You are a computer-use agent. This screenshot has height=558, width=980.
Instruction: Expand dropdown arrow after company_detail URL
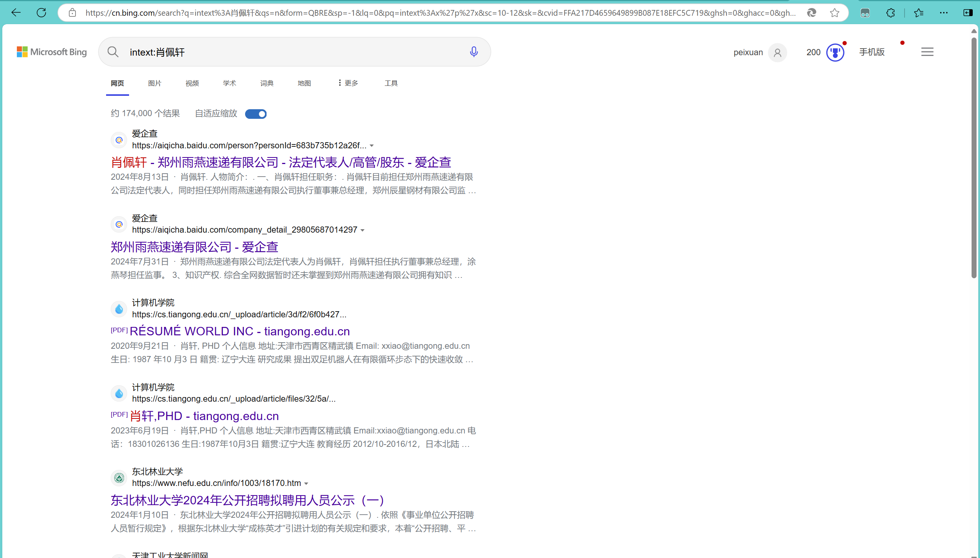click(362, 230)
